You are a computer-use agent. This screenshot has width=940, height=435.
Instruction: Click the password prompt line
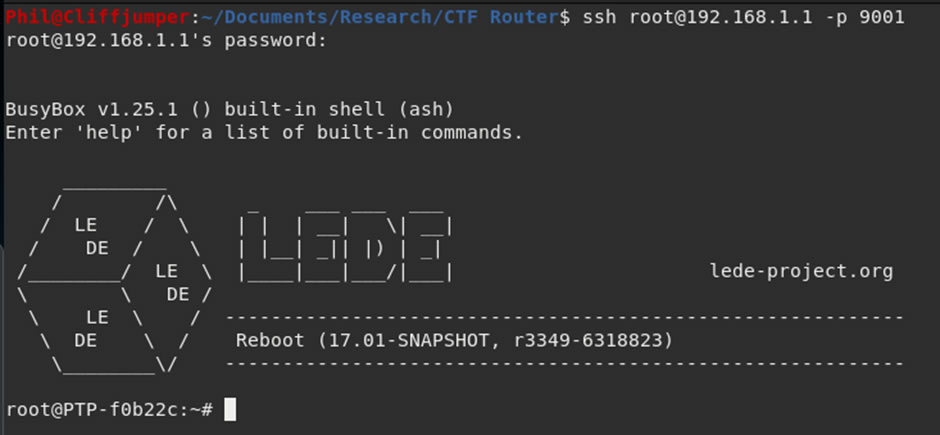point(166,41)
